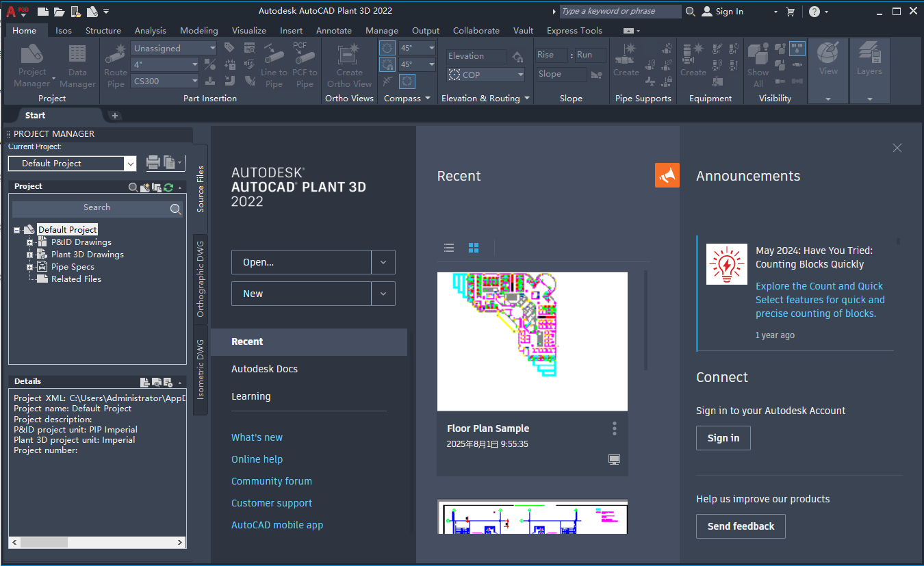Open the Community forum link
This screenshot has height=566, width=924.
[x=271, y=481]
